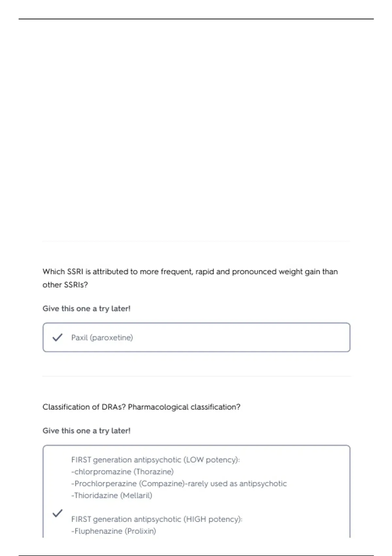Select the Paxil (paroxetine) answer box
Screen dimensions: 392x556
tap(196, 338)
